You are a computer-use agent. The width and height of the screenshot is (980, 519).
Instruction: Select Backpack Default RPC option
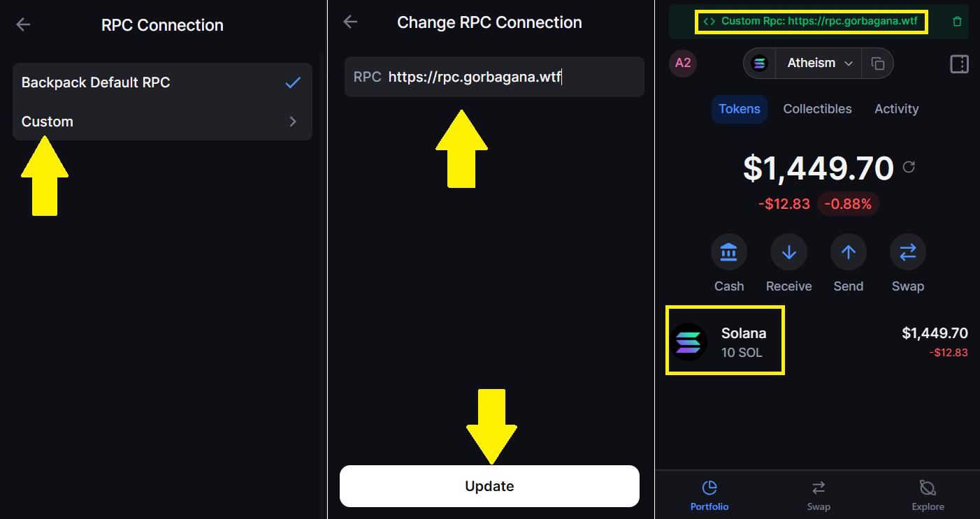coord(162,82)
